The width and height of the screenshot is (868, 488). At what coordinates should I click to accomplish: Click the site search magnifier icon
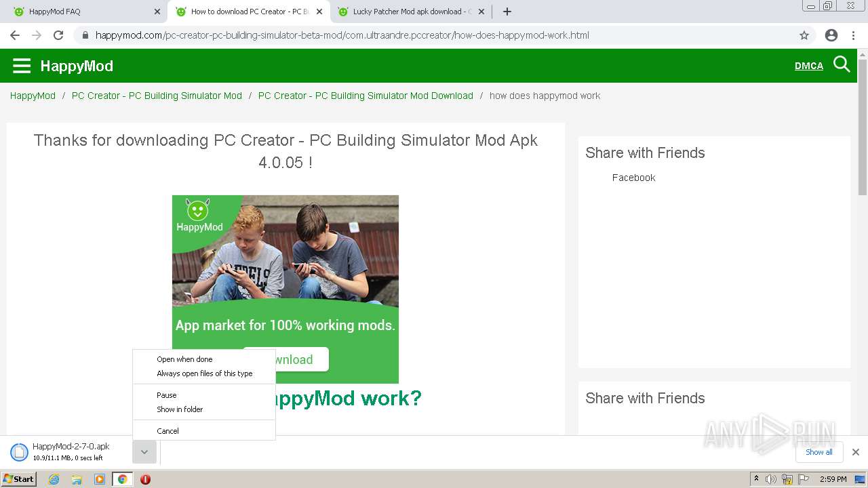pos(842,65)
